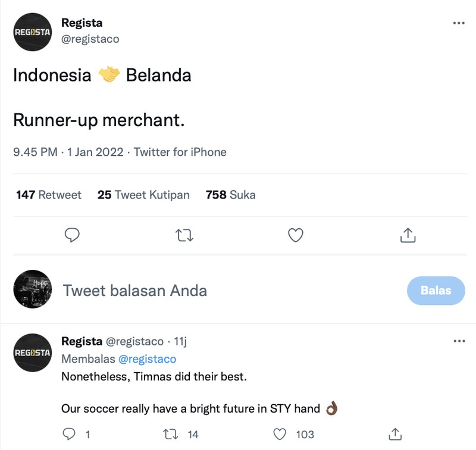Open the 25 Tweet Kutipan list

143,194
